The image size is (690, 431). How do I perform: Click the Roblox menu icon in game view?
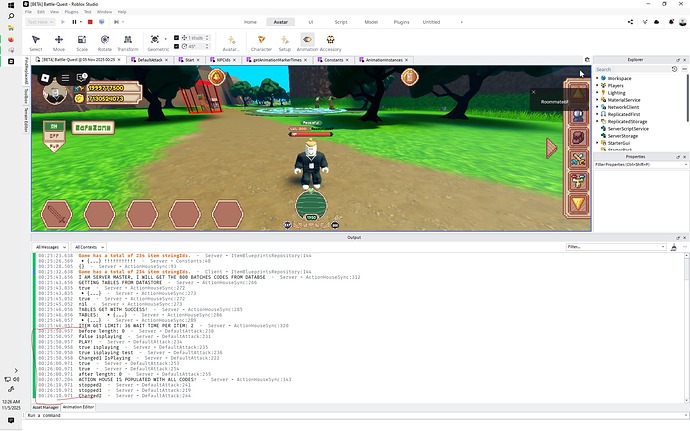[x=45, y=78]
